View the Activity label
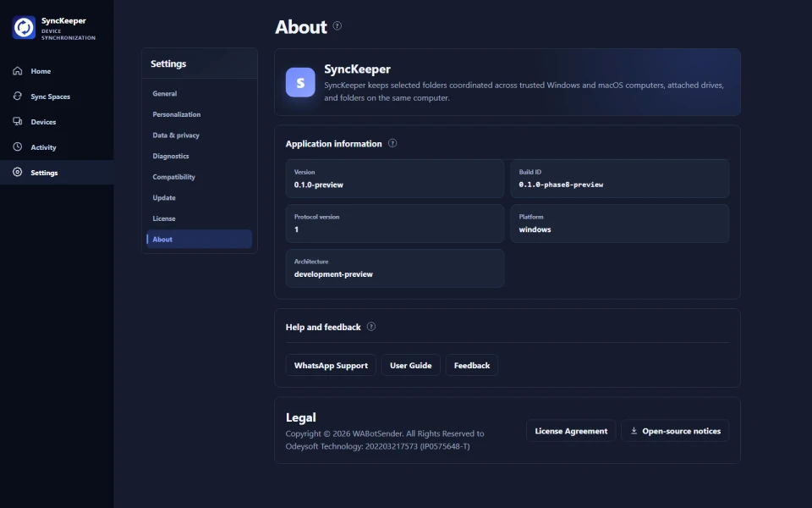Screen dimensions: 812x508 point(43,147)
